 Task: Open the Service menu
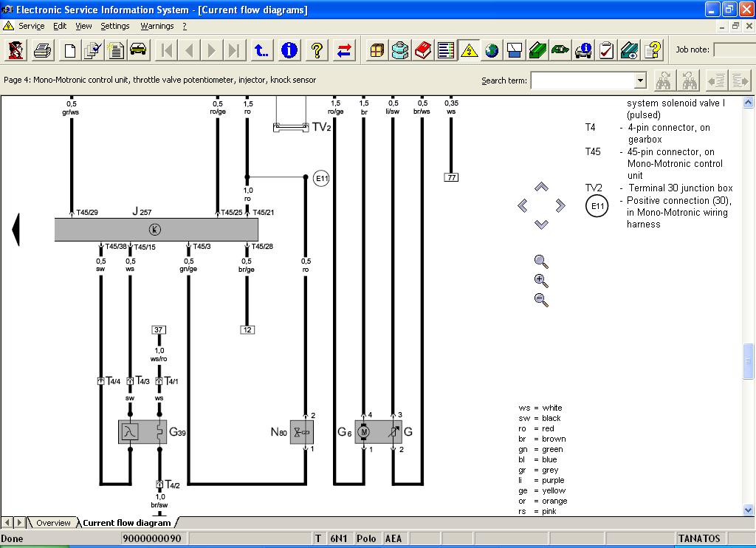click(31, 26)
